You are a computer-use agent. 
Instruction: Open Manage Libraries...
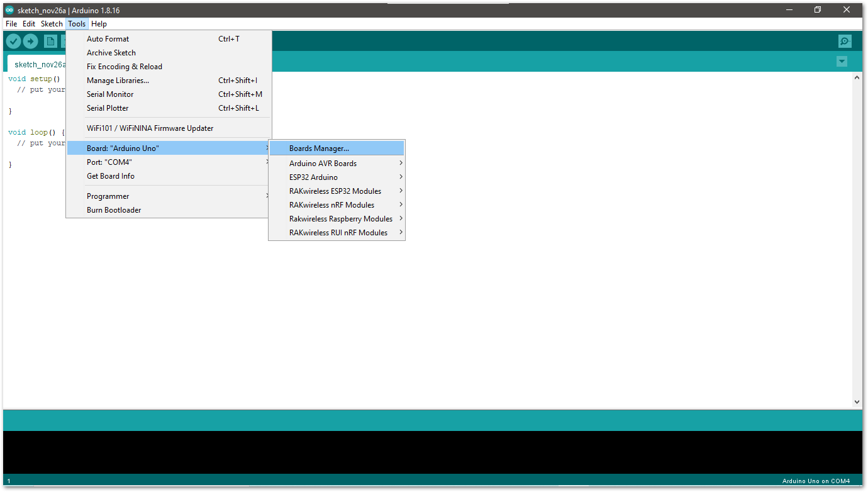click(169, 81)
